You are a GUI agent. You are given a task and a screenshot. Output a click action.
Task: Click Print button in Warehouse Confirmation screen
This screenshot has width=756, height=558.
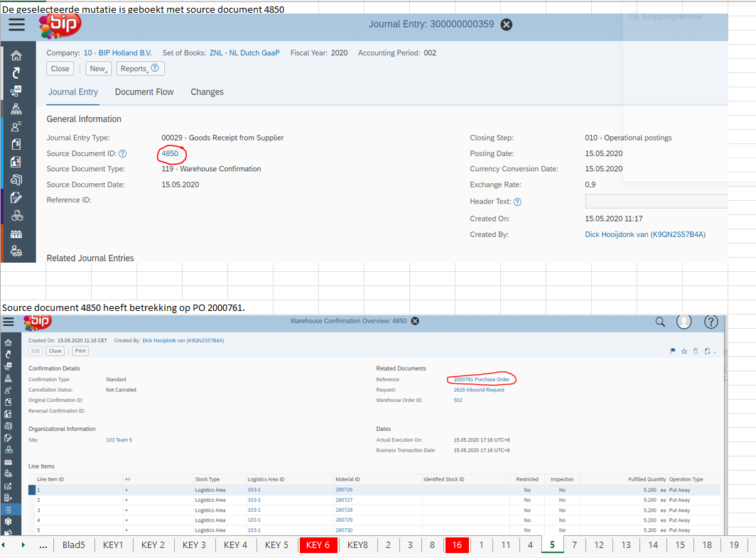tap(80, 351)
